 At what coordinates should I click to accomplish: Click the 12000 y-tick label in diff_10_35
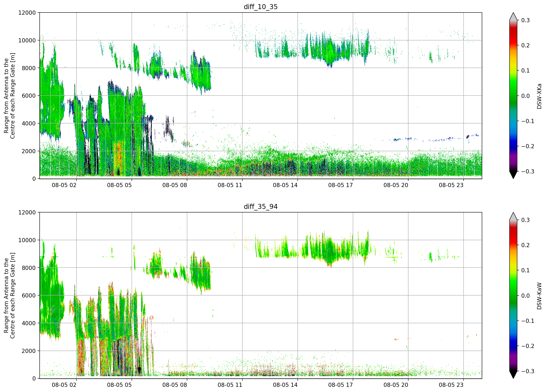[x=27, y=12]
